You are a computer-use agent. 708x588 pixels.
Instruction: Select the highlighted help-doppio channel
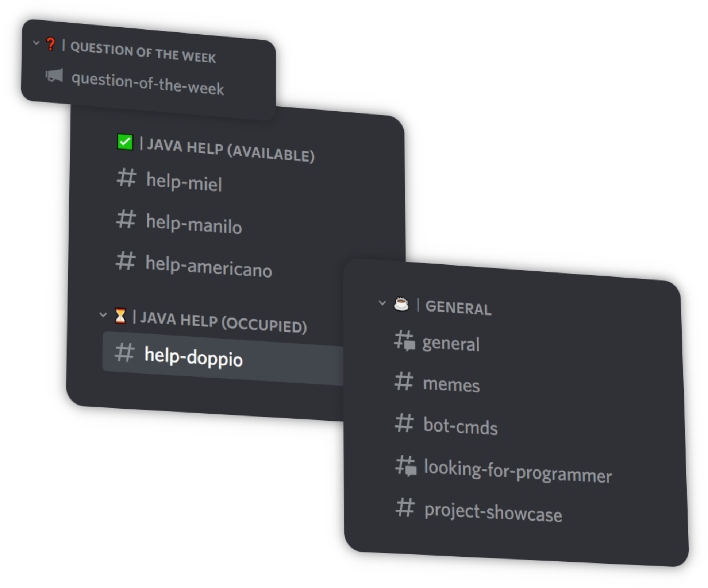[x=193, y=357]
